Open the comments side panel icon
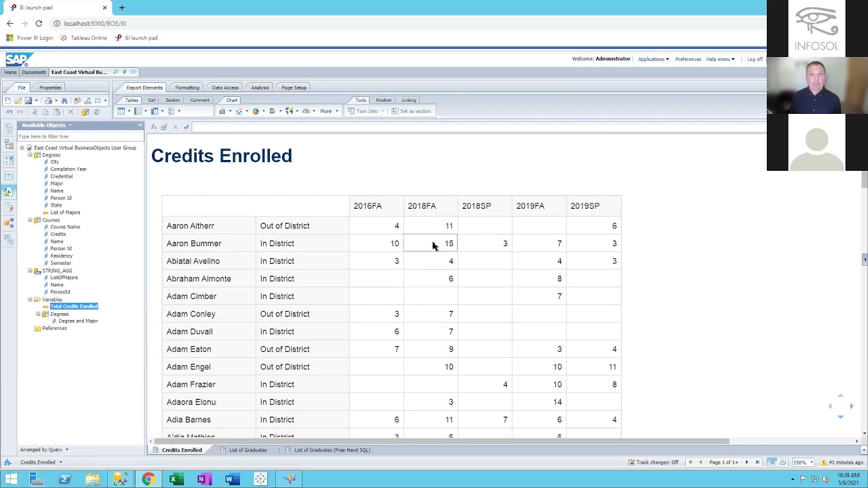868x488 pixels. coord(8,239)
